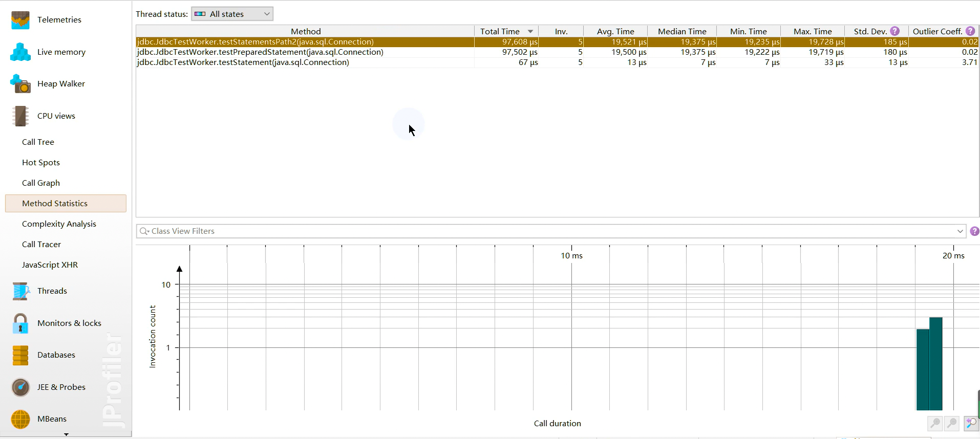This screenshot has width=980, height=439.
Task: Open the Hot Spots view
Action: coord(41,163)
